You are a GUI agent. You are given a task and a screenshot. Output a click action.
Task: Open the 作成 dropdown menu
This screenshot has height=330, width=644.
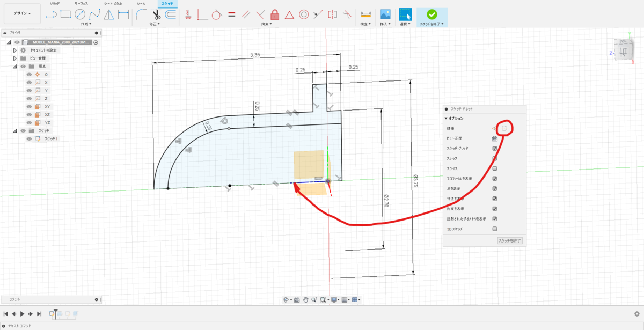tap(86, 24)
